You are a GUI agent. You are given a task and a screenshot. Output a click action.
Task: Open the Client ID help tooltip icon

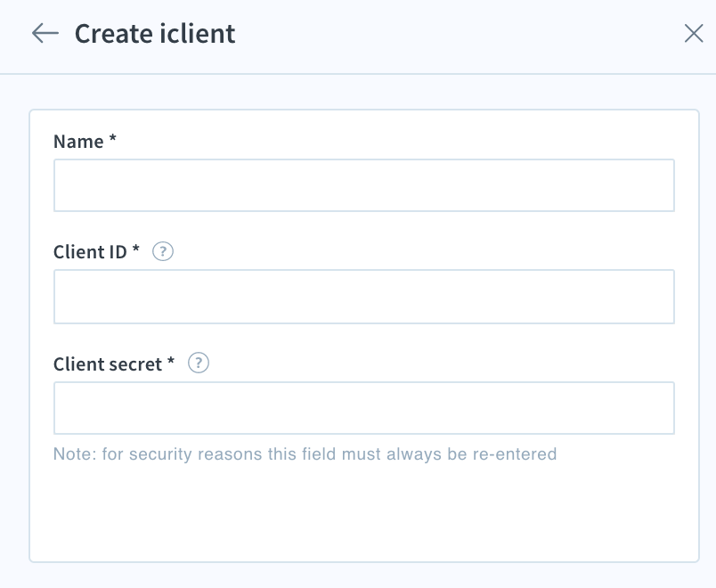tap(163, 251)
